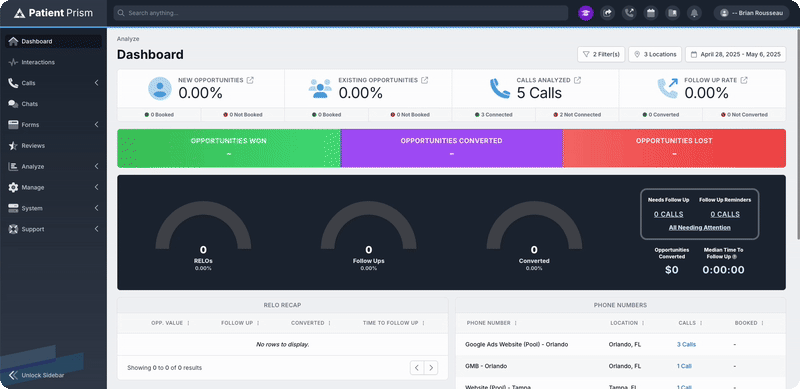Expand the System sidebar menu
The height and width of the screenshot is (389, 800).
tap(96, 208)
